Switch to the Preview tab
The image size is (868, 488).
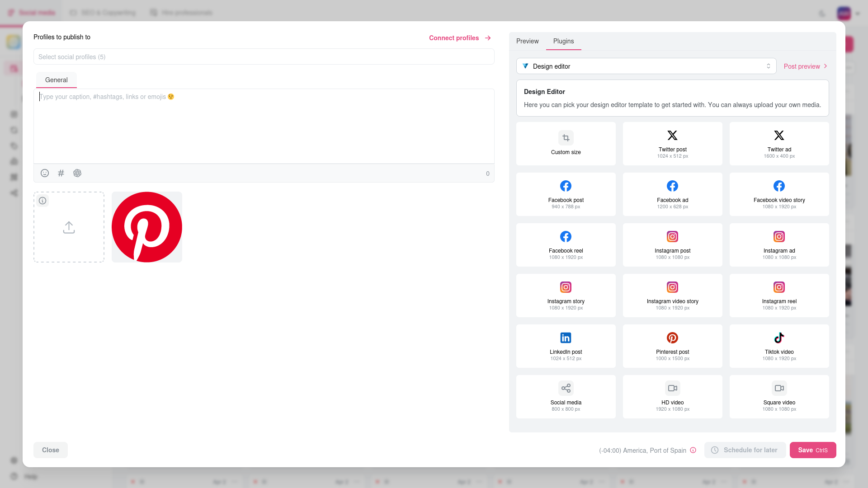(528, 41)
